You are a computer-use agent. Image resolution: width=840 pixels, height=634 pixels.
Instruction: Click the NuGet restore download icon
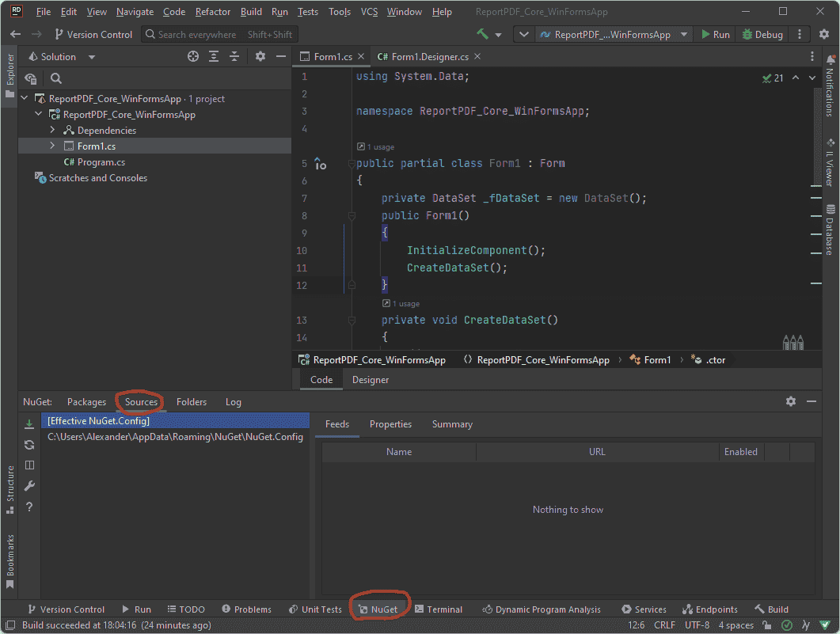29,424
